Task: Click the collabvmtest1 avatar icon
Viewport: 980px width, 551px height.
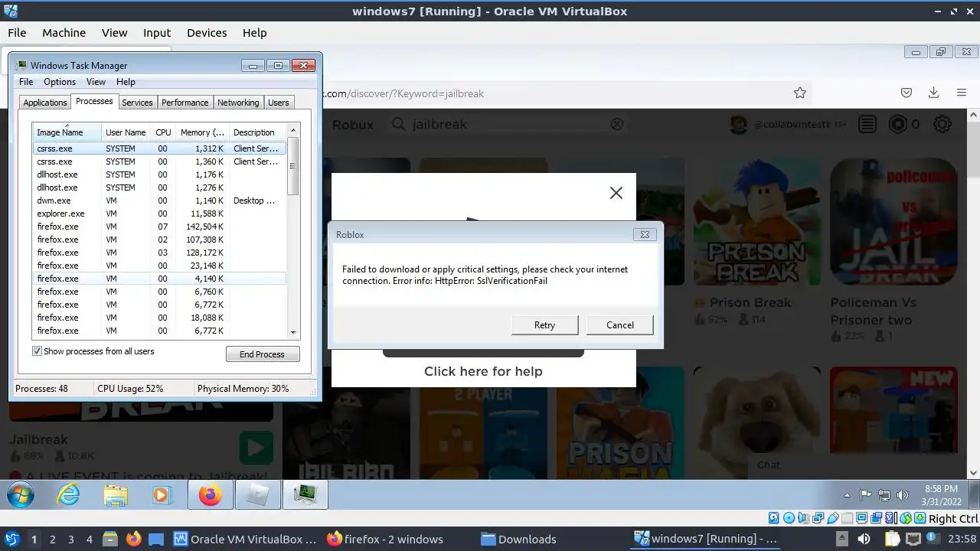Action: point(738,124)
